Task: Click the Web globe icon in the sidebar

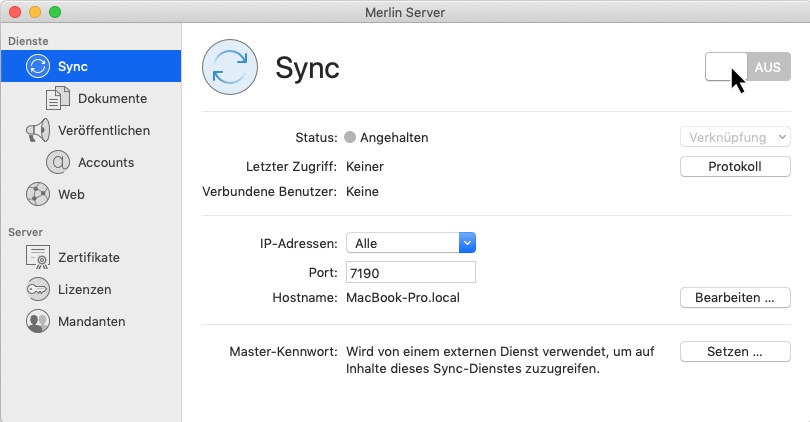Action: (x=38, y=194)
